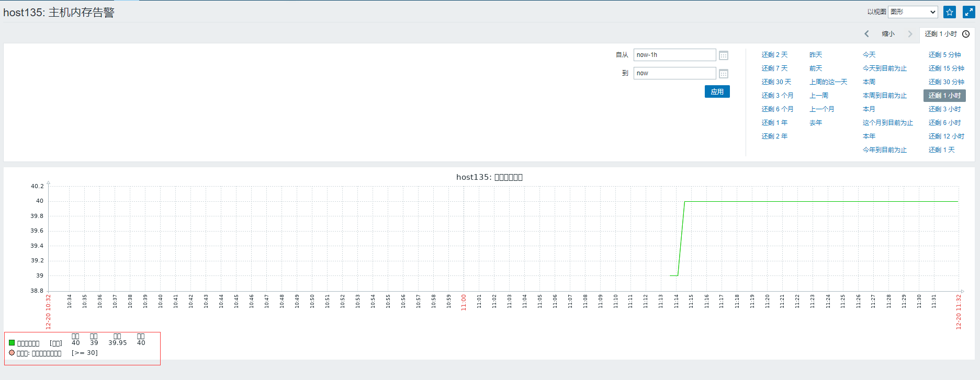Select 还剩 1 年 range
This screenshot has height=380, width=980.
click(774, 123)
